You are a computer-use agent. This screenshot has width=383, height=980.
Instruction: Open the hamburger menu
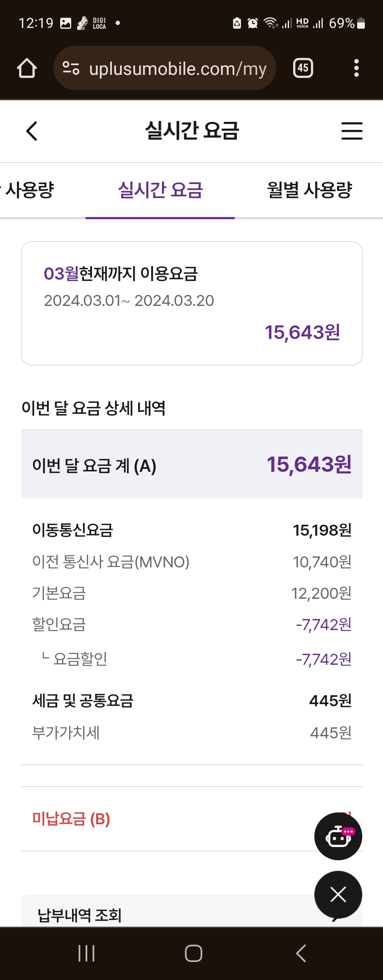pos(352,131)
